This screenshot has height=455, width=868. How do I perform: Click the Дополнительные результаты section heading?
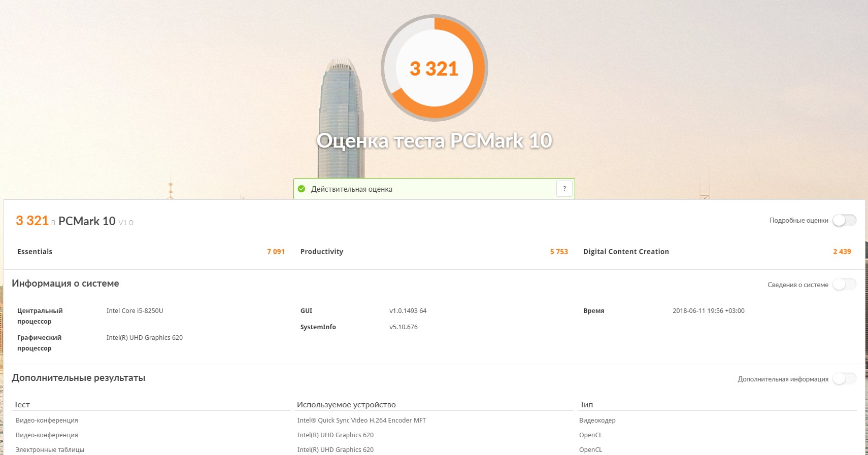[79, 378]
